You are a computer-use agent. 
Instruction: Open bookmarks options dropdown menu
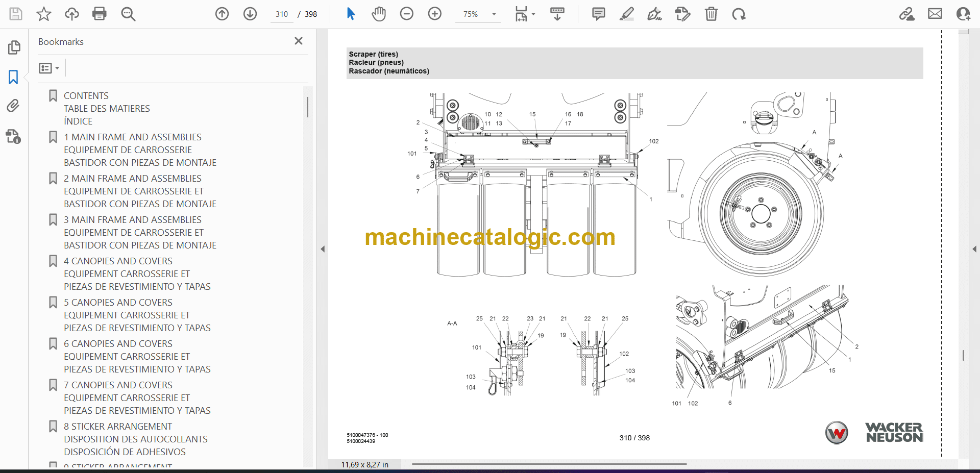pos(49,68)
